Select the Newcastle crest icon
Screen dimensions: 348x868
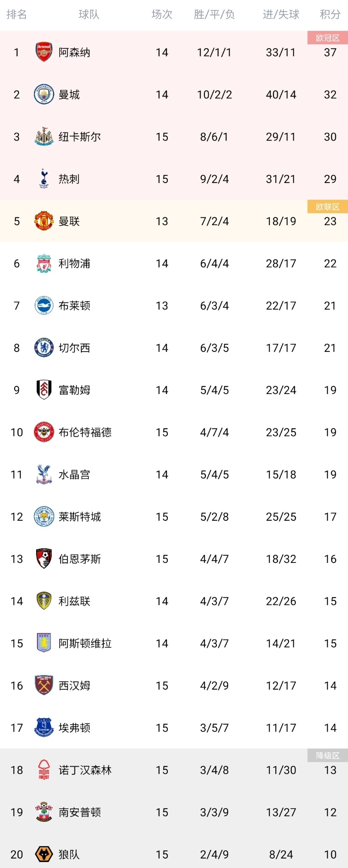[x=44, y=137]
